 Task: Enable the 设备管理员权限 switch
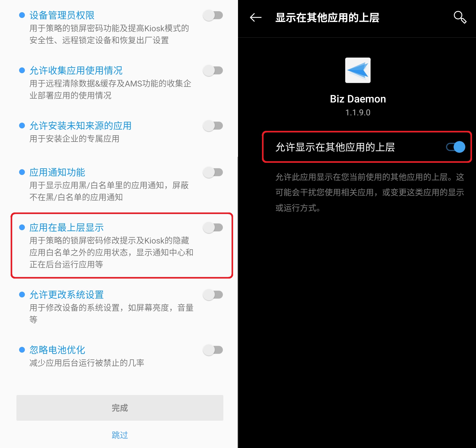tap(213, 15)
